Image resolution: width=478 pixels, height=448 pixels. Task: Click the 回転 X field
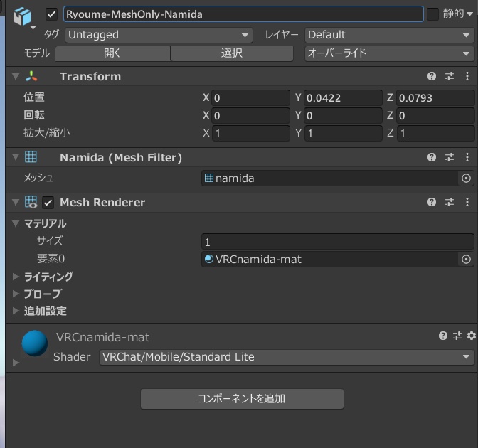point(250,115)
